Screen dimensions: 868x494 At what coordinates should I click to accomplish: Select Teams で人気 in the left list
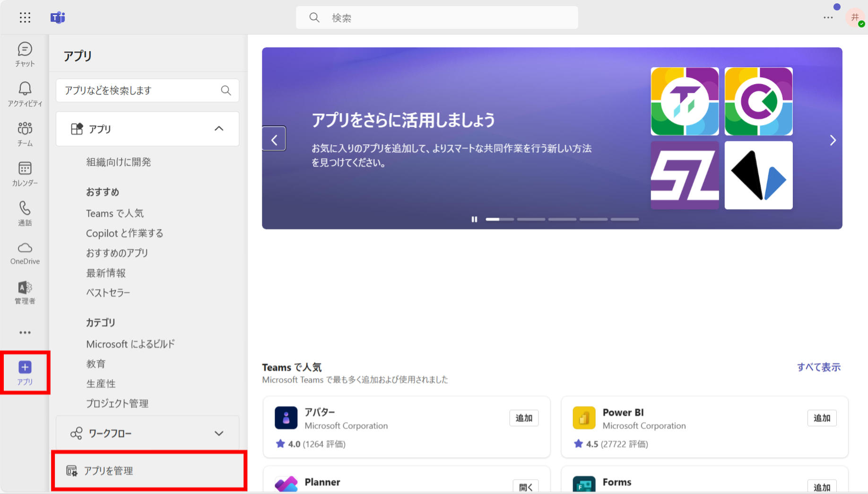tap(115, 213)
